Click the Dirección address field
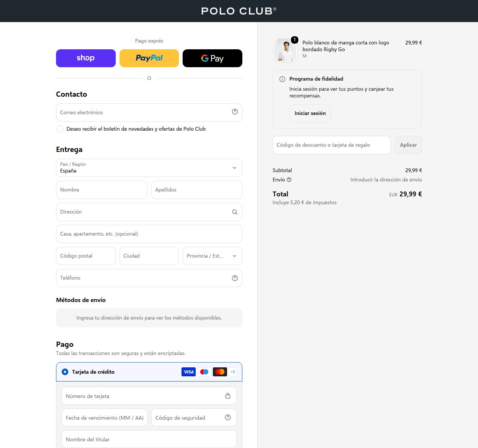The height and width of the screenshot is (448, 478). (149, 212)
